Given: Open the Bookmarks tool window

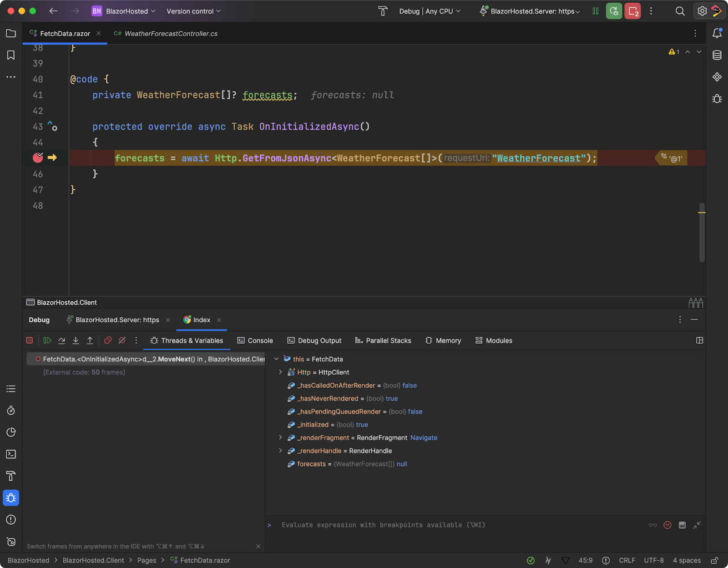Looking at the screenshot, I should (x=11, y=55).
